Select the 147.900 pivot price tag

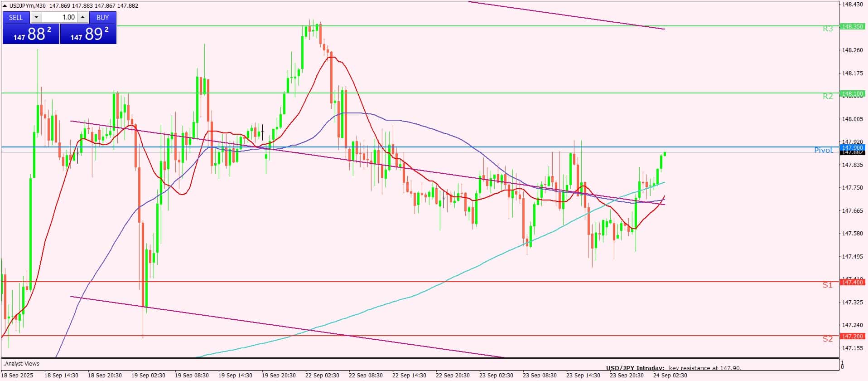pos(852,147)
